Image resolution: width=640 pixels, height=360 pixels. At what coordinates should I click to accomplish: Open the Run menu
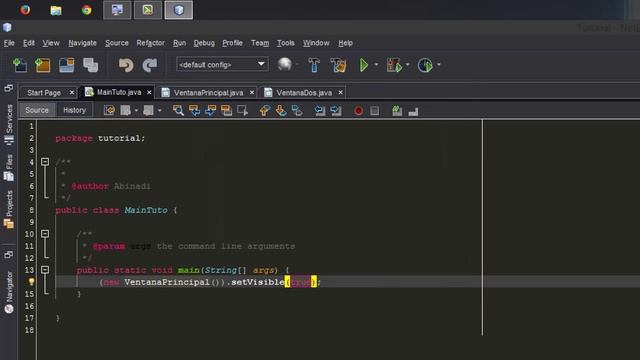(179, 43)
